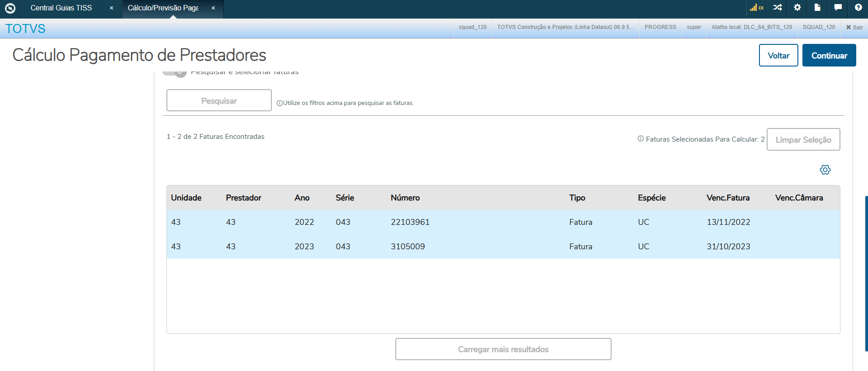Click Sair to exit
Screen dimensions: 868x371
click(x=854, y=27)
